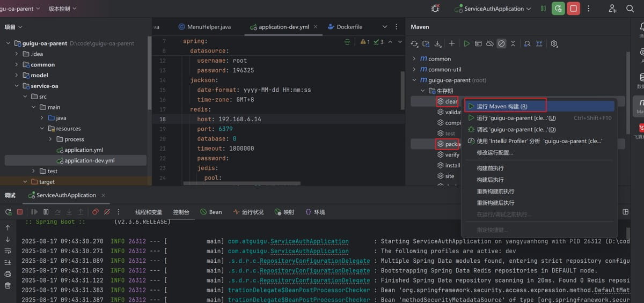Expand common-util in Maven panel
The image size is (644, 303).
click(x=414, y=70)
